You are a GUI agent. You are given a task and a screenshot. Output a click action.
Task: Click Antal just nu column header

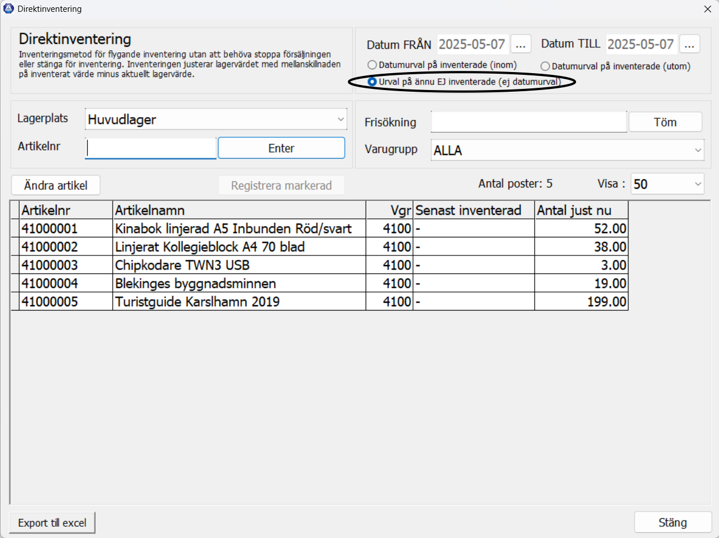click(x=581, y=210)
